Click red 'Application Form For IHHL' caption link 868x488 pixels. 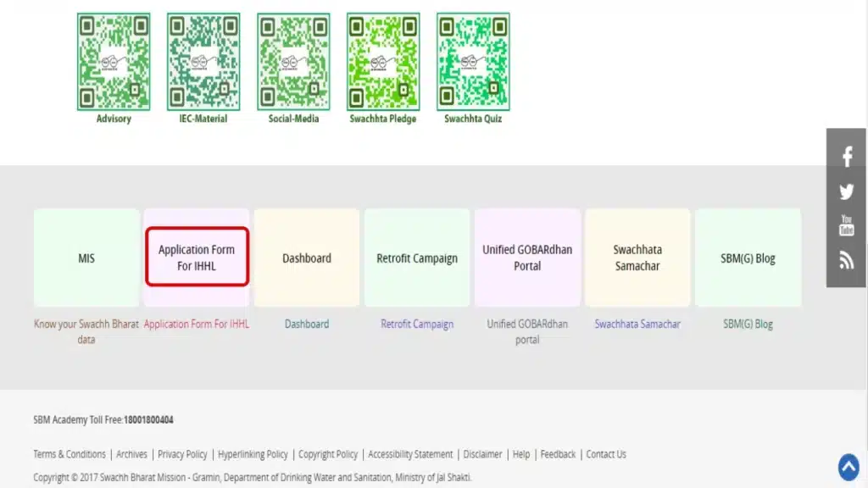point(197,324)
